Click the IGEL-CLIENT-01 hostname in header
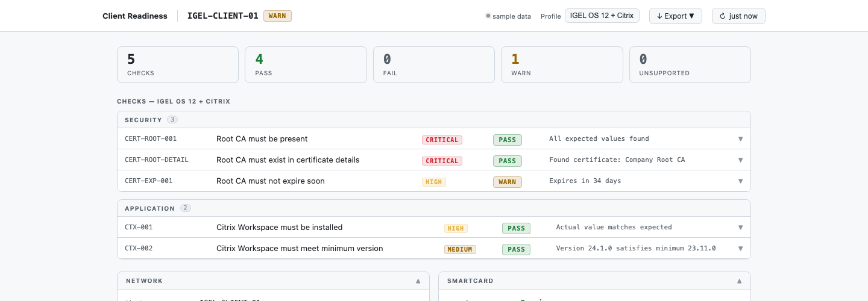Viewport: 868px width, 301px height. pos(223,16)
